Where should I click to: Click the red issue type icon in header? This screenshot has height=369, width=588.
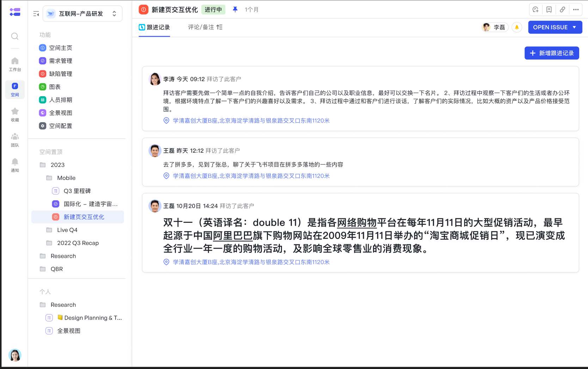pos(143,10)
